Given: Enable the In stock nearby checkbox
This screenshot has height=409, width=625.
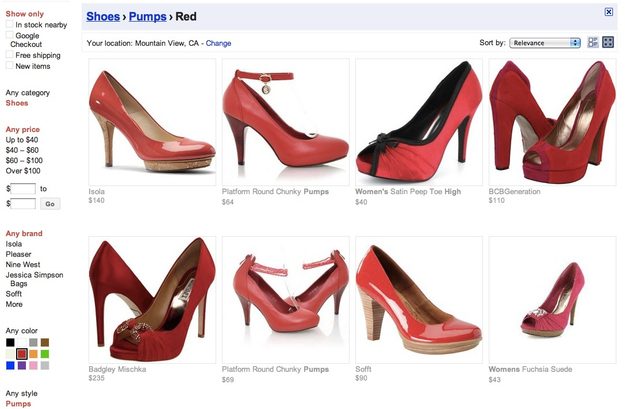Looking at the screenshot, I should point(10,24).
